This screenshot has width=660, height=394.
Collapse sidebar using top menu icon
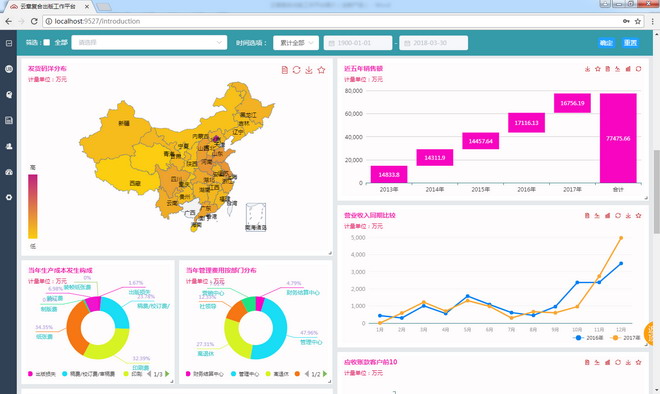pyautogui.click(x=9, y=43)
